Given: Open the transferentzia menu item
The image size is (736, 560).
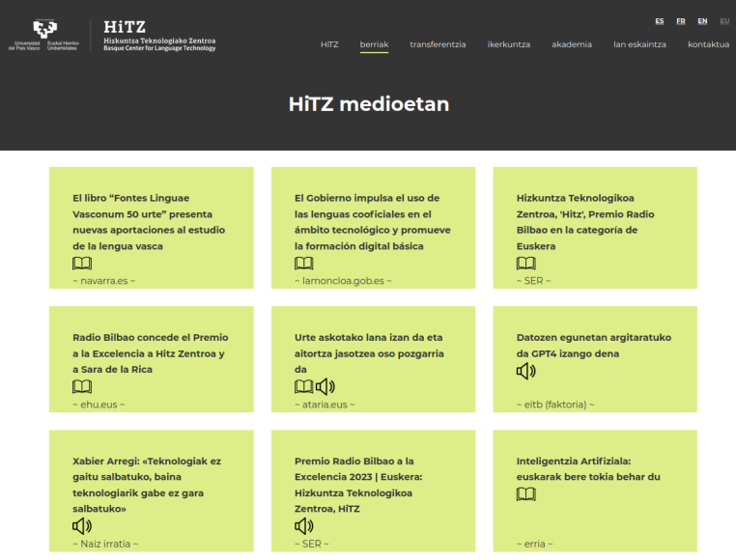Looking at the screenshot, I should (438, 44).
